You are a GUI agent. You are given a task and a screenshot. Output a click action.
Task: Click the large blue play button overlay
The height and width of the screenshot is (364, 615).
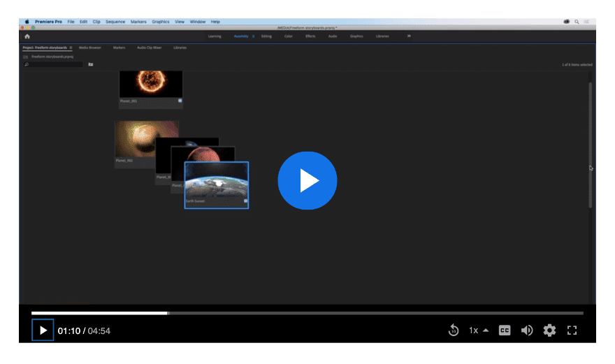coord(307,180)
